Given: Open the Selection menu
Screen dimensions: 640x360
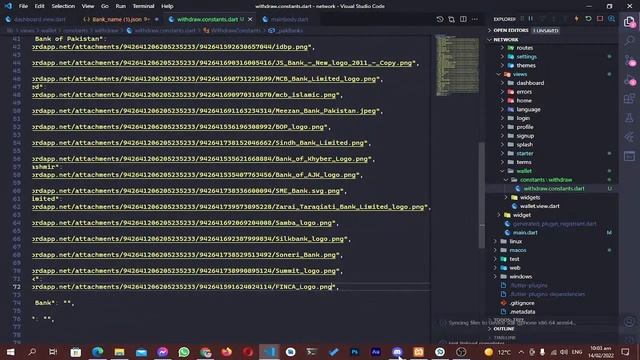Looking at the screenshot, I should coord(63,6).
